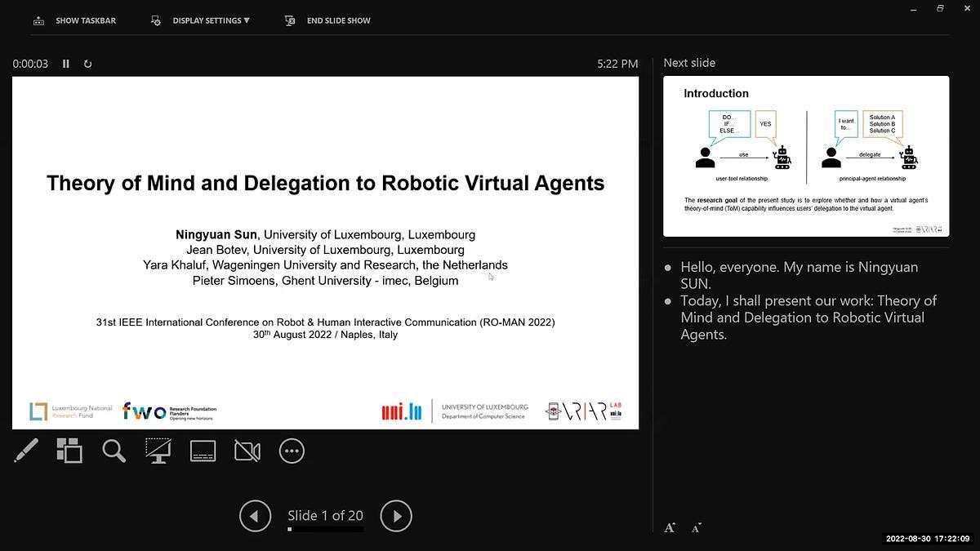Click the author line Yara Khaluf
This screenshot has height=551, width=980.
click(325, 264)
